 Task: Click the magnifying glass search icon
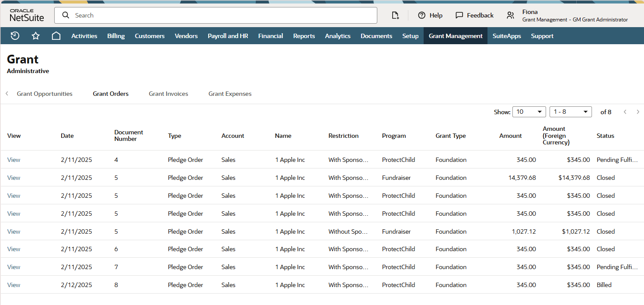[x=66, y=15]
